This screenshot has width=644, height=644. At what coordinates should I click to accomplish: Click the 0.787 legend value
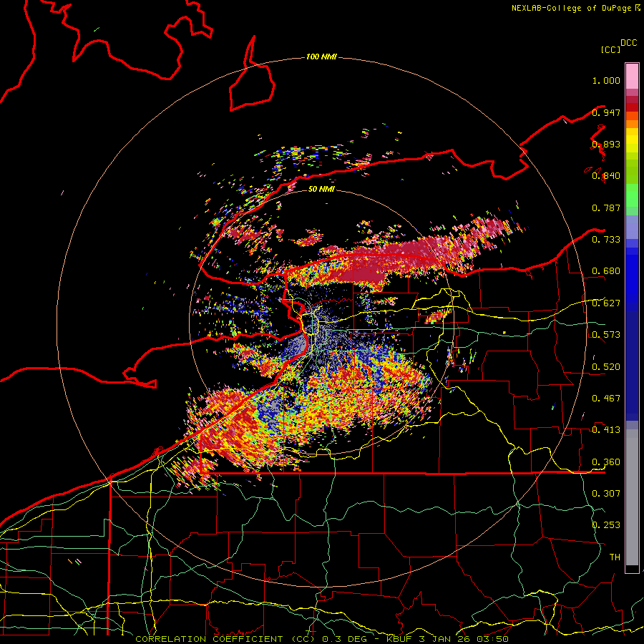pos(606,208)
